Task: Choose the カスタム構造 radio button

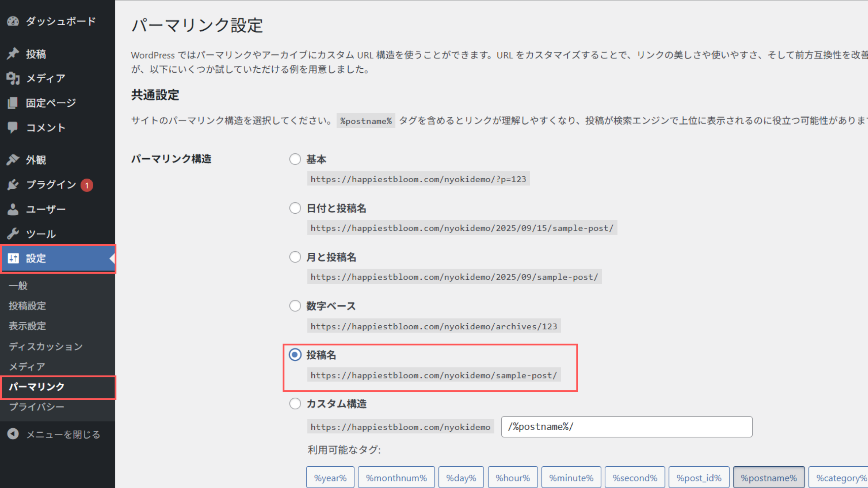Action: click(x=295, y=403)
